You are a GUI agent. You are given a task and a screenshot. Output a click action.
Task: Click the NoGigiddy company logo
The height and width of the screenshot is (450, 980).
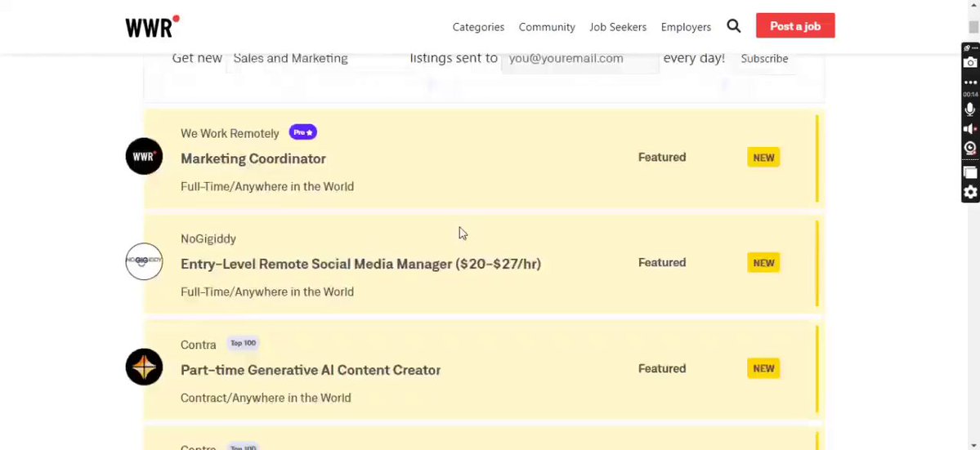tap(144, 261)
